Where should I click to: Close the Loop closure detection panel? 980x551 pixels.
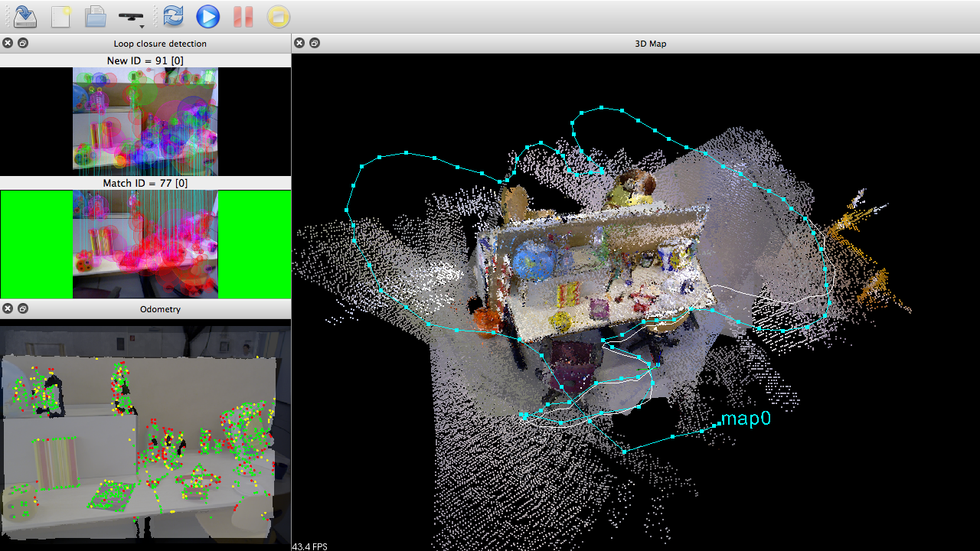click(x=8, y=44)
